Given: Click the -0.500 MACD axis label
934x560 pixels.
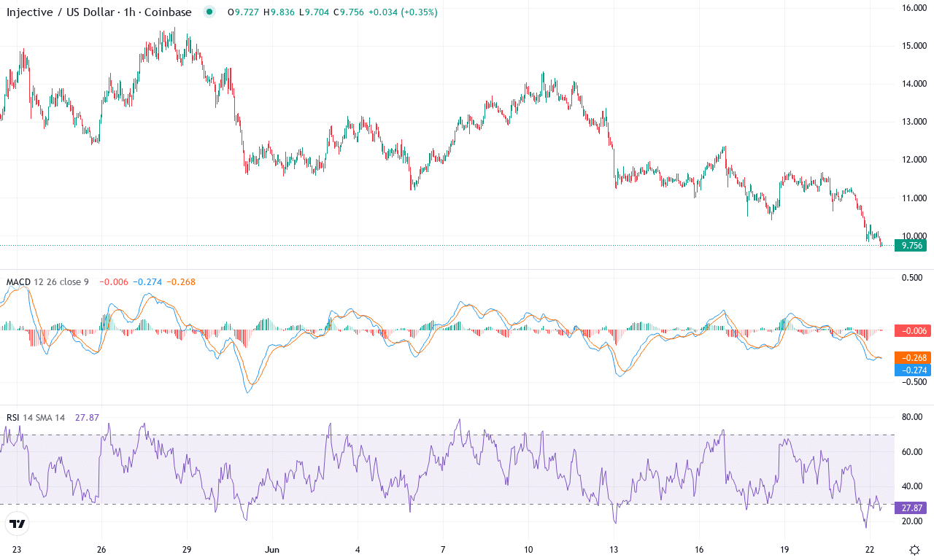Looking at the screenshot, I should [x=914, y=383].
